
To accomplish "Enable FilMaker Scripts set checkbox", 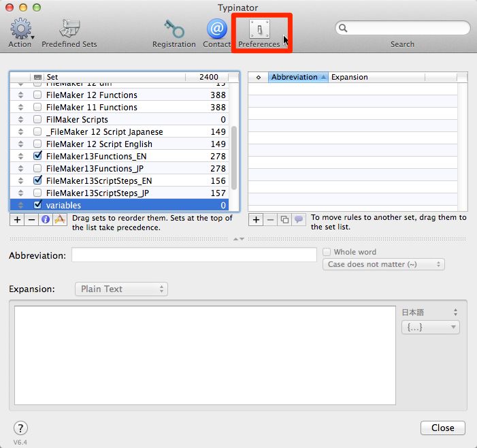I will point(37,119).
